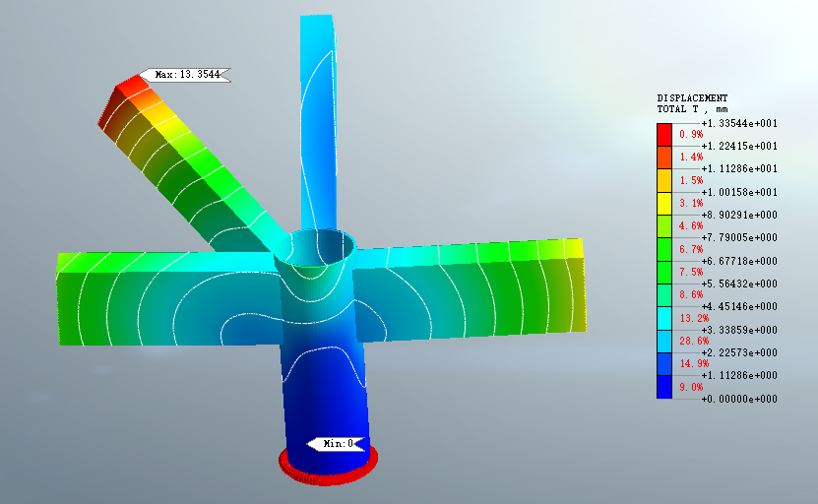Click the Min: 0 result tag
Image resolution: width=818 pixels, height=504 pixels.
coord(338,444)
